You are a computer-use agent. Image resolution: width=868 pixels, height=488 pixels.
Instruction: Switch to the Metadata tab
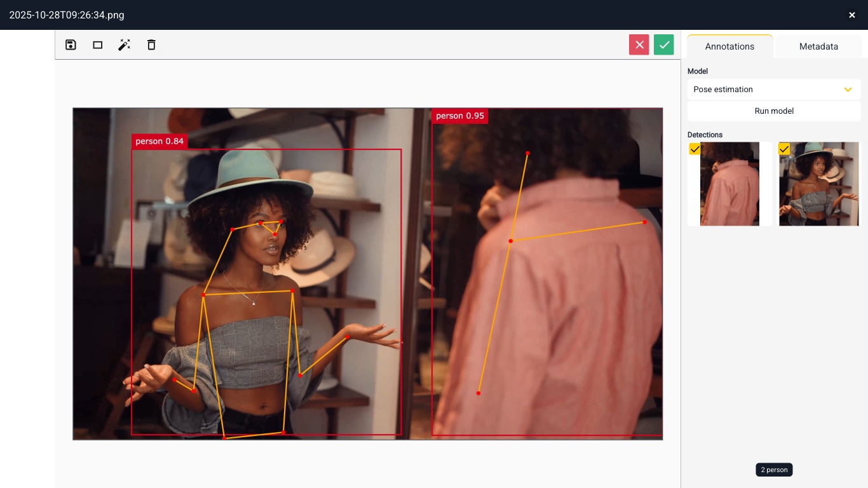click(x=818, y=46)
